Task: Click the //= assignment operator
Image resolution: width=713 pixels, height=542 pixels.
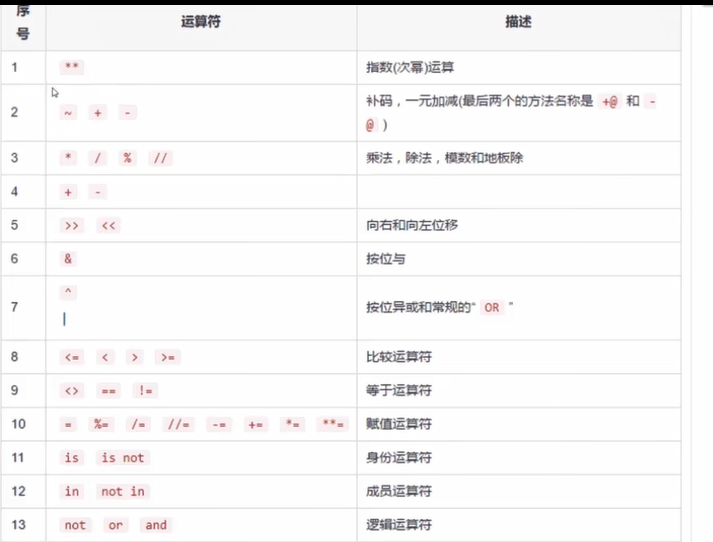Action: tap(178, 424)
